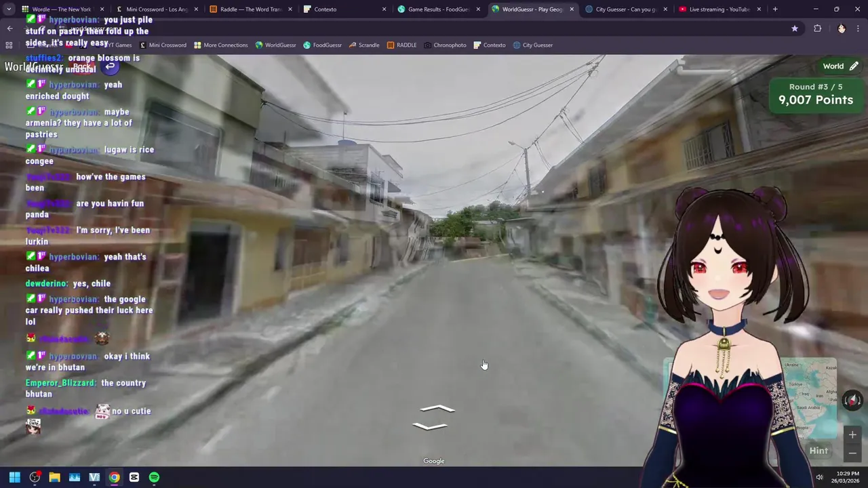Zoom in with the plus button

(x=852, y=434)
